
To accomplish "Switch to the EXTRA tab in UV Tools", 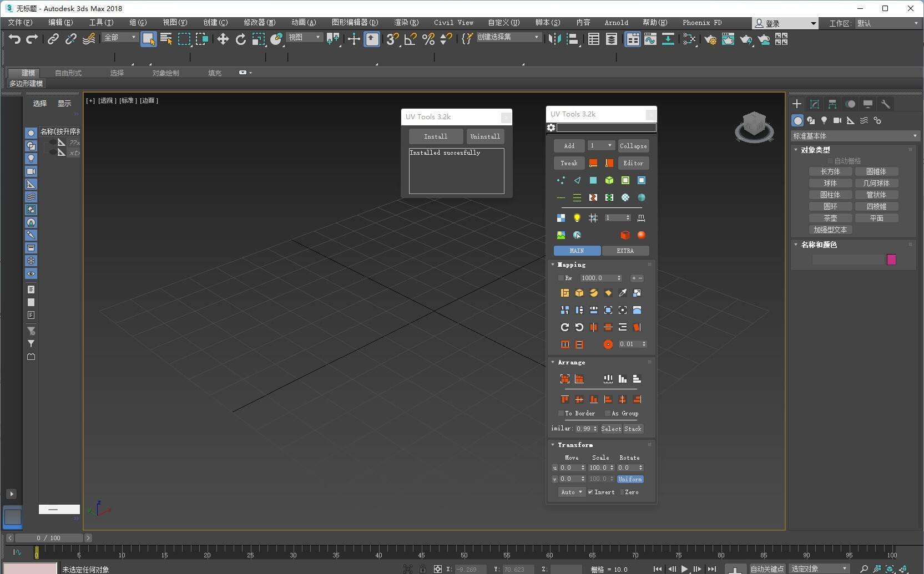I will coord(625,251).
